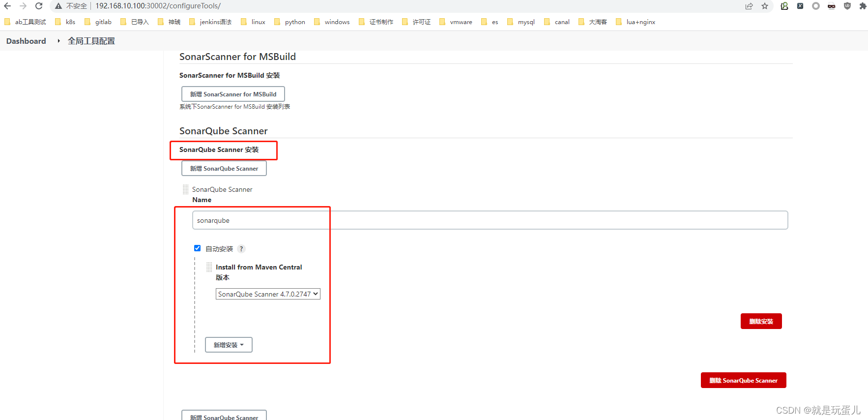Click the Install from Maven Central label
868x420 pixels.
(x=259, y=267)
